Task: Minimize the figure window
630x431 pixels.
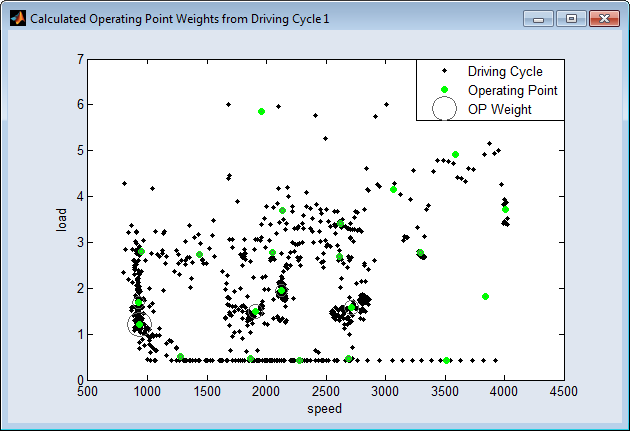Action: (x=541, y=19)
